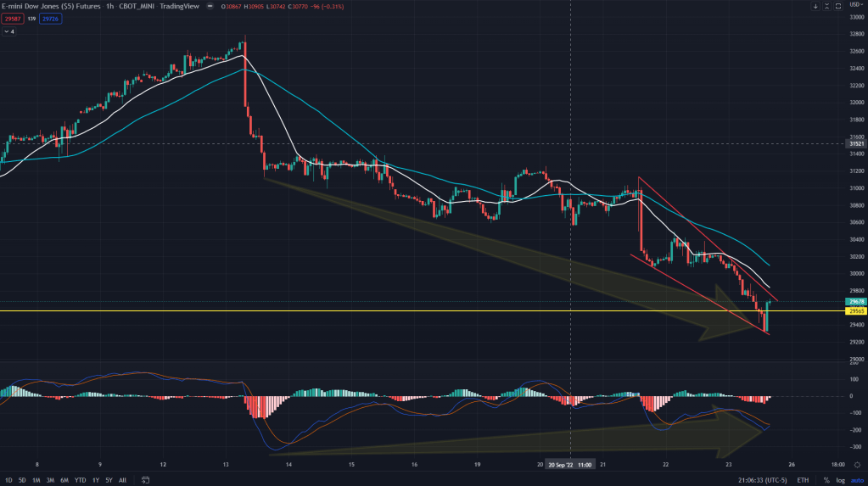Toggle the log scale option
This screenshot has width=868, height=486.
tap(839, 479)
